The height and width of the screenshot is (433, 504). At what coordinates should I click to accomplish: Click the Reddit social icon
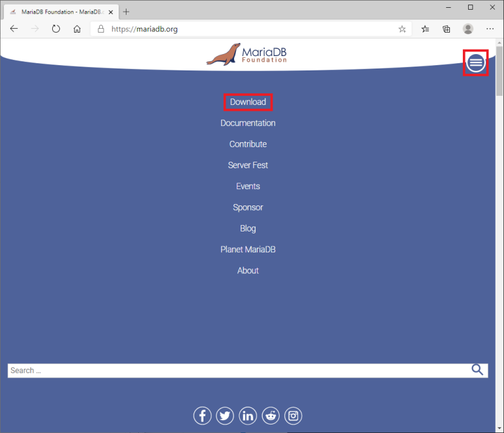(x=271, y=415)
